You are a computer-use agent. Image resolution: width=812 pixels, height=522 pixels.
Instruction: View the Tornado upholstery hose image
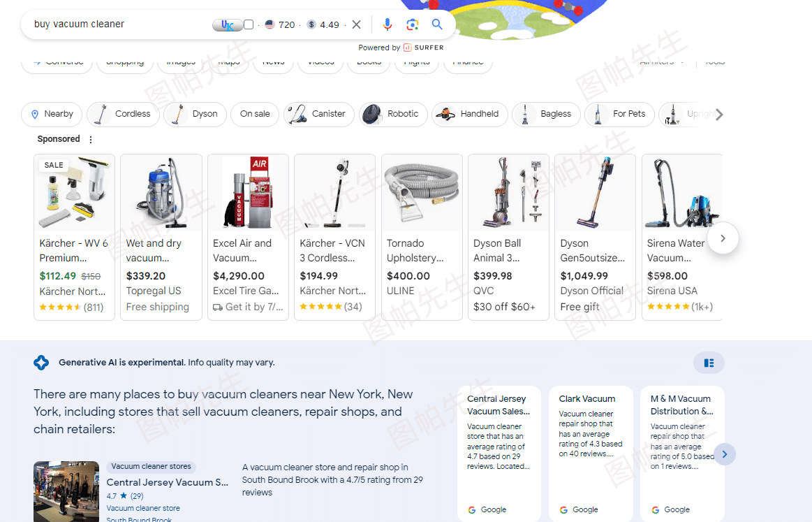point(422,193)
